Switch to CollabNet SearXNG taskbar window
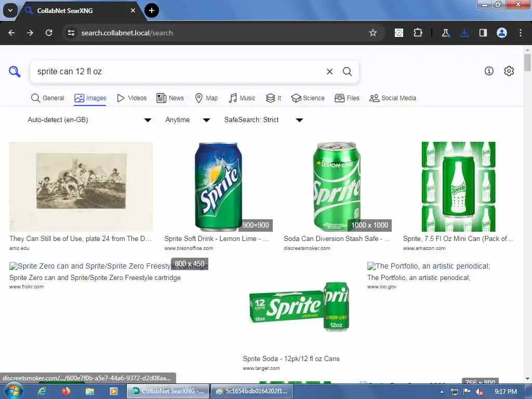532x399 pixels. [168, 391]
